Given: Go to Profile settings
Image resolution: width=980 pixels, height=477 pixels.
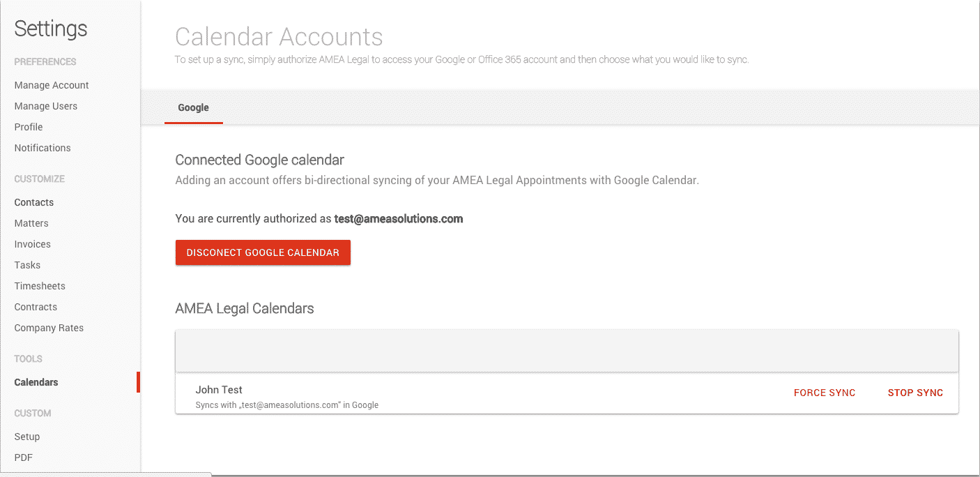Looking at the screenshot, I should click(x=29, y=127).
